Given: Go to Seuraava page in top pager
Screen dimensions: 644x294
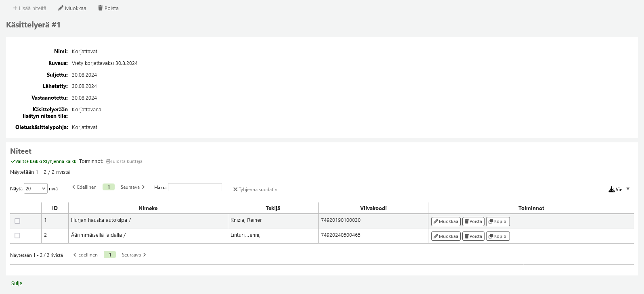Looking at the screenshot, I should coord(132,187).
